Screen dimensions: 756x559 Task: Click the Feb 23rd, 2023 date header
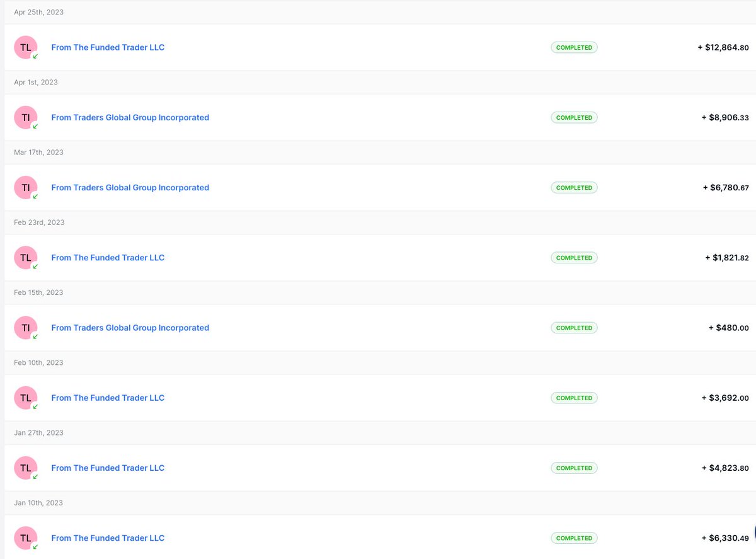39,222
